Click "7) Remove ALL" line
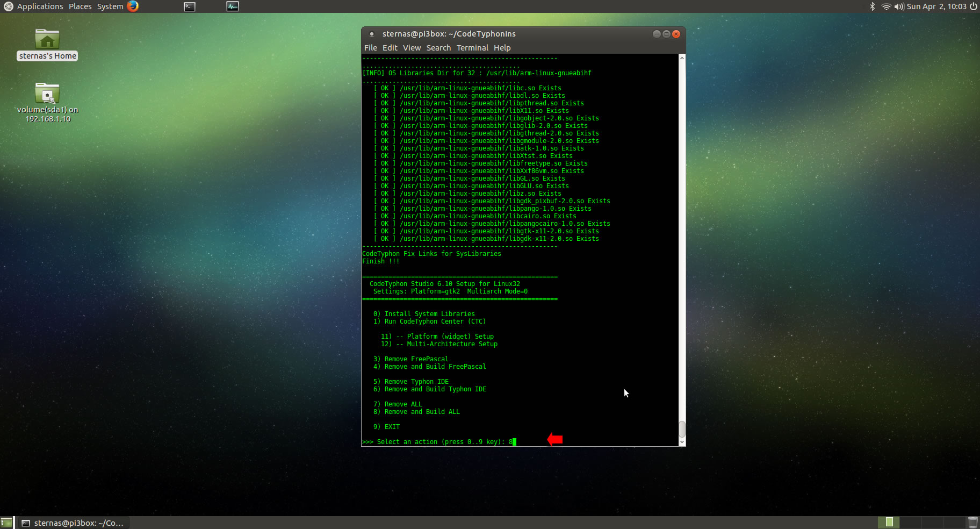Screen dimensions: 980x529 point(398,404)
